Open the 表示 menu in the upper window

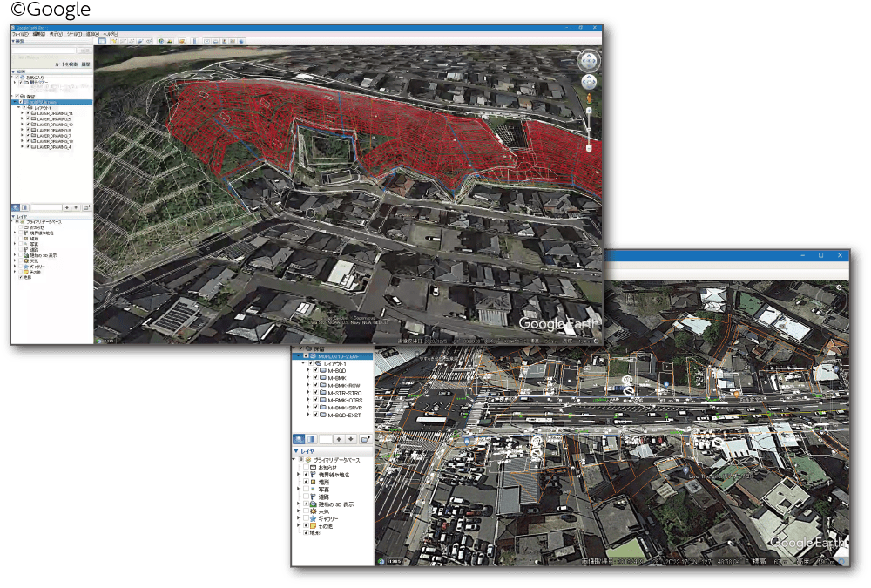tap(56, 35)
